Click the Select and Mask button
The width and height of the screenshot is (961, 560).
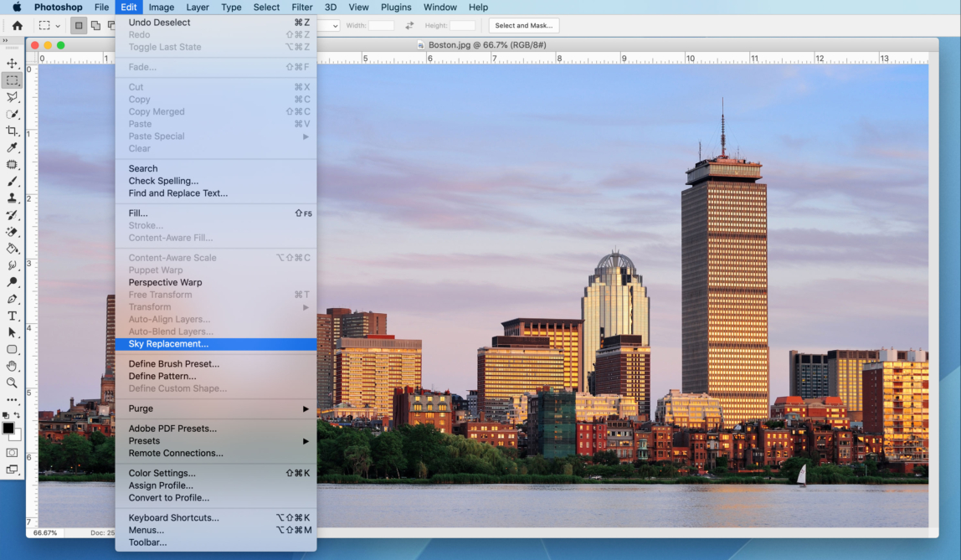523,25
